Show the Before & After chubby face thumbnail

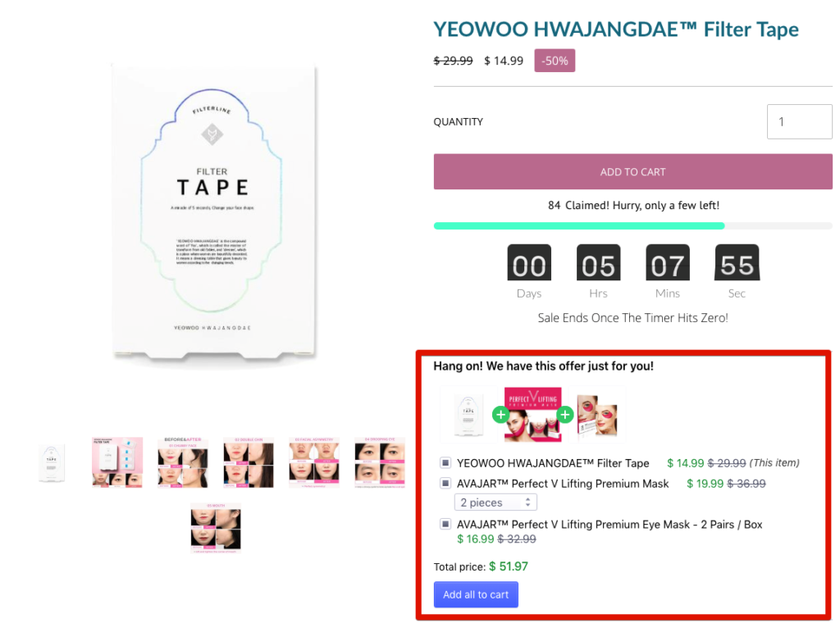pos(183,462)
